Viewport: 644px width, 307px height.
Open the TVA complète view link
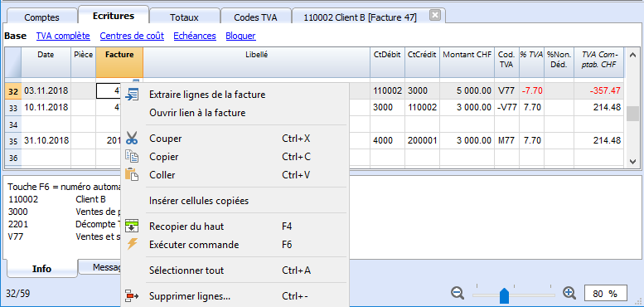click(x=63, y=36)
